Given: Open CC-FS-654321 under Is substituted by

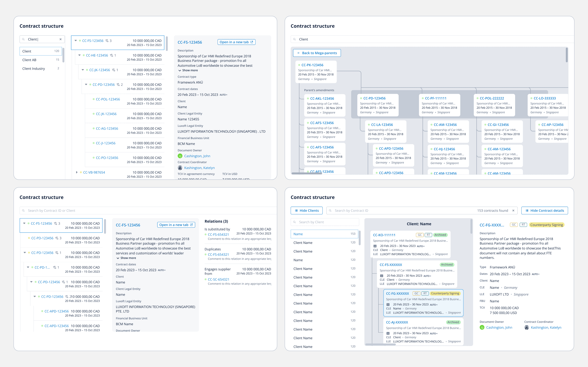Looking at the screenshot, I should (x=218, y=234).
